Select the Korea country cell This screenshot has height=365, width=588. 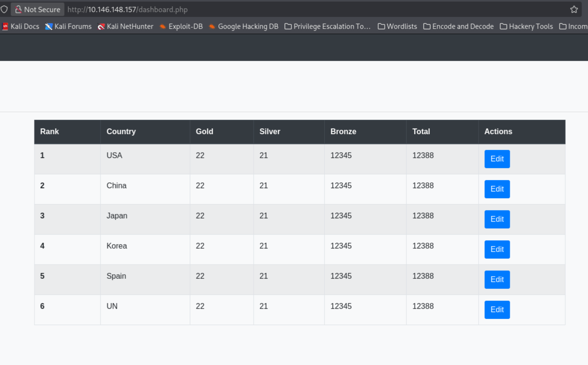pyautogui.click(x=145, y=249)
